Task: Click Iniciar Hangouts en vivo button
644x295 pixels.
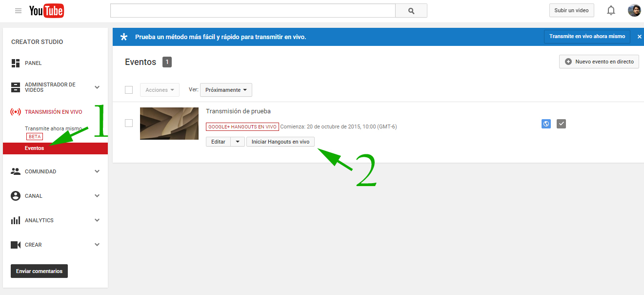Action: point(281,142)
